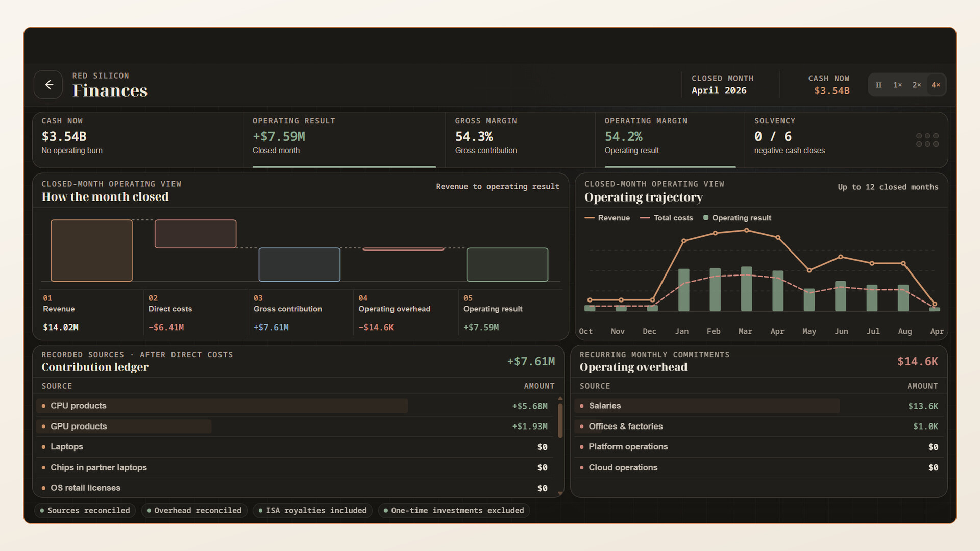Click the Offices & factories row
The width and height of the screenshot is (980, 551).
pyautogui.click(x=759, y=427)
